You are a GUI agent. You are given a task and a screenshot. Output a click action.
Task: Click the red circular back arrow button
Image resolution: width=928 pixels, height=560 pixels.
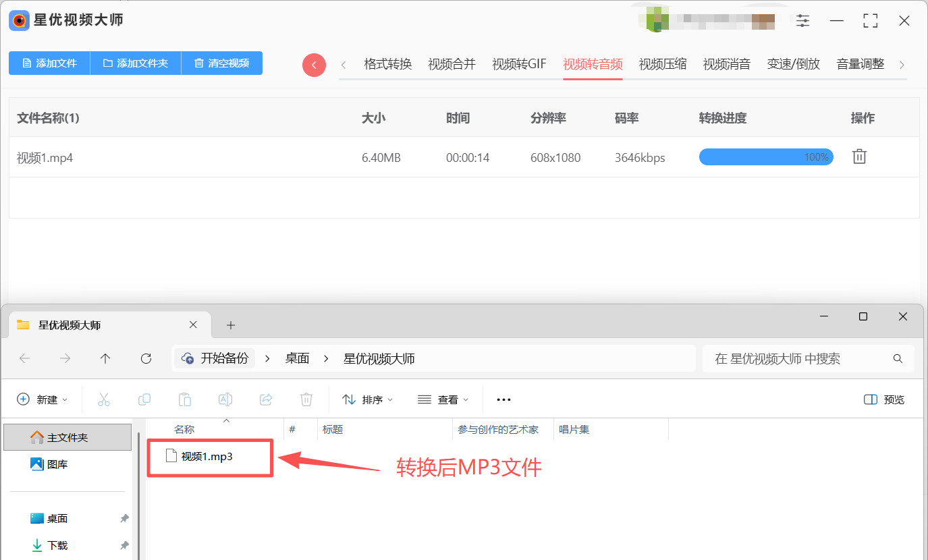314,65
